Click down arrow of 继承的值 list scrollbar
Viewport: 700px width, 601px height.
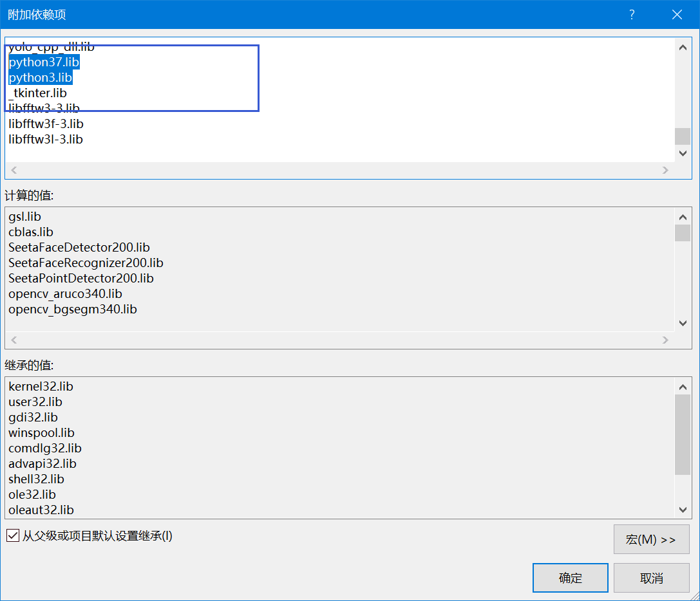tap(683, 510)
